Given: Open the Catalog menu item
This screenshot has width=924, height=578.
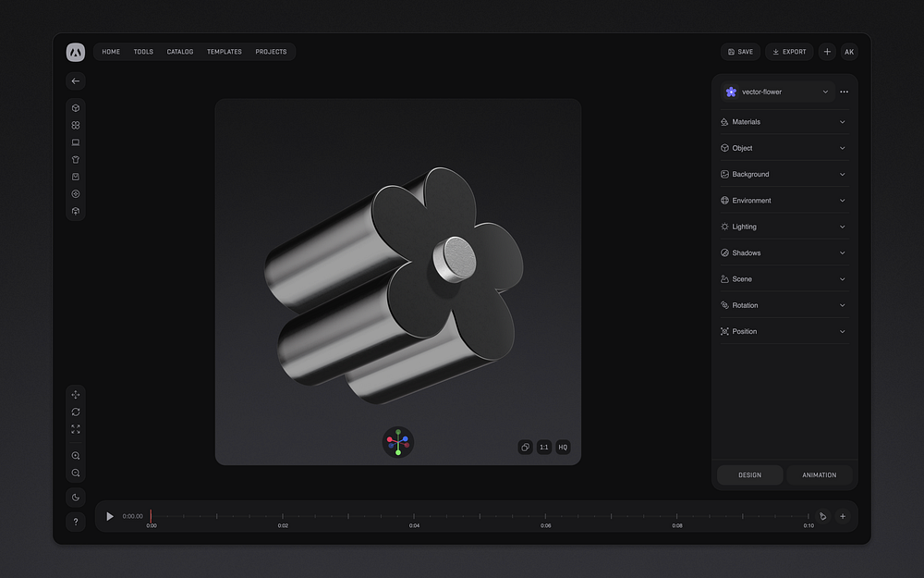Looking at the screenshot, I should (180, 52).
